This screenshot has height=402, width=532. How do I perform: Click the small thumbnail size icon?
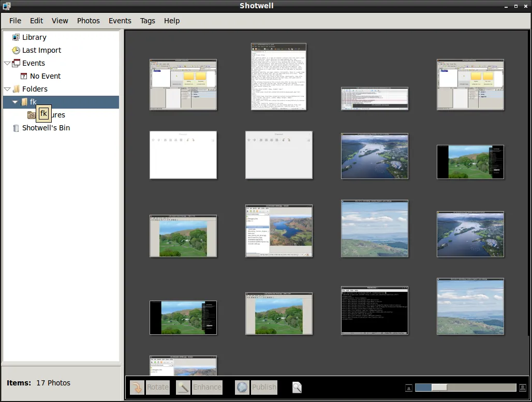pos(408,388)
